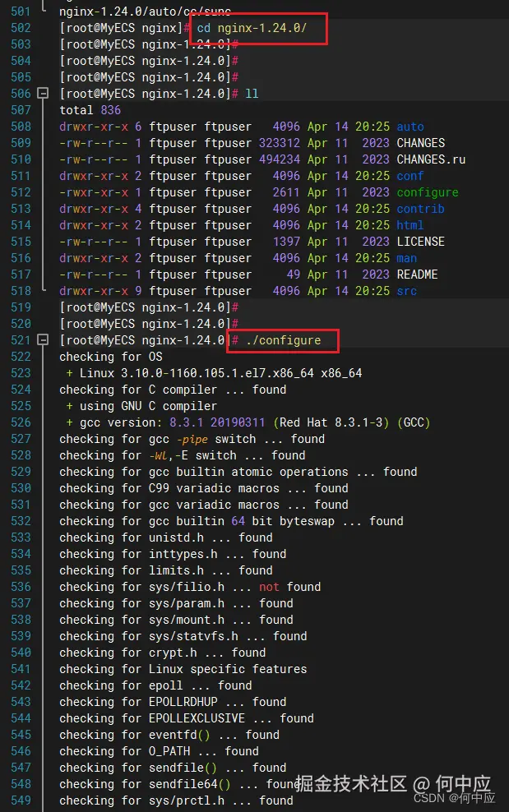Click line number 549 in the gutter
Image resolution: width=509 pixels, height=812 pixels.
click(x=21, y=800)
